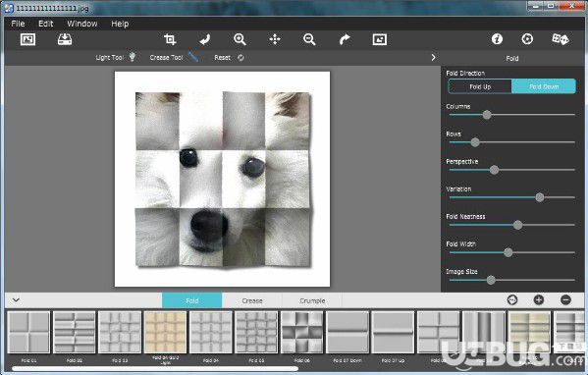This screenshot has width=588, height=375.
Task: Select Fold Down direction
Action: click(x=544, y=86)
